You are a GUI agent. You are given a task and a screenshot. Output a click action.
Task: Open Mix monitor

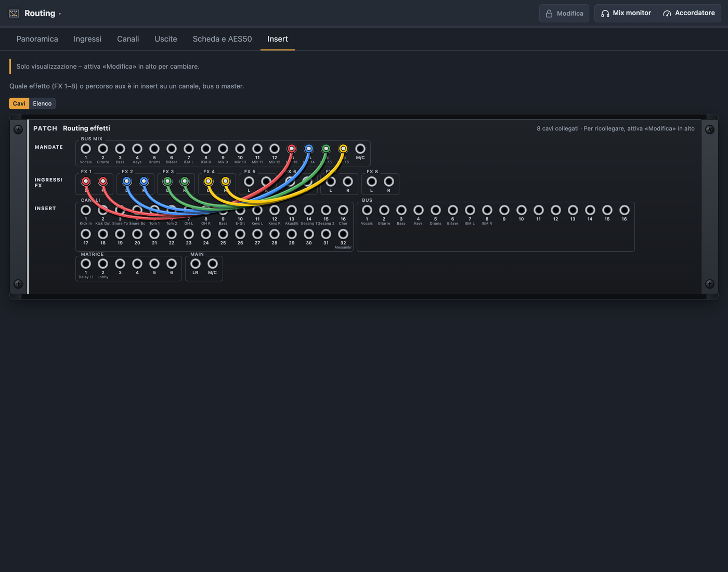626,13
